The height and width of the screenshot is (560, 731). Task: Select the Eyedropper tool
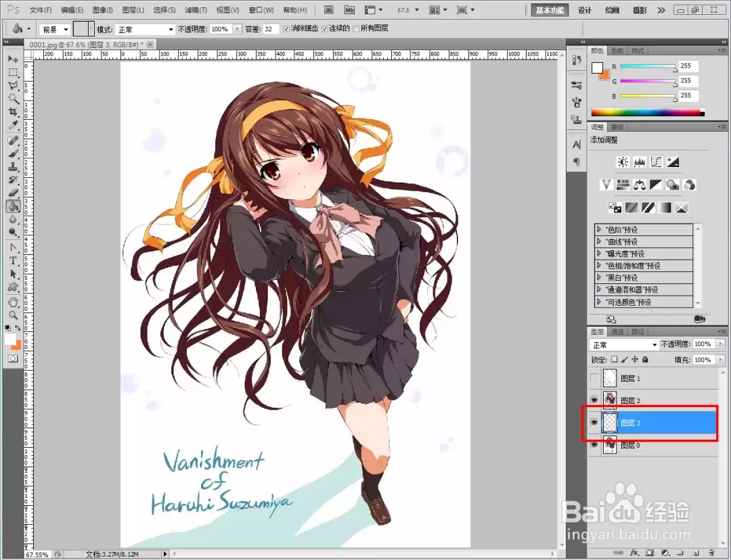pos(13,125)
